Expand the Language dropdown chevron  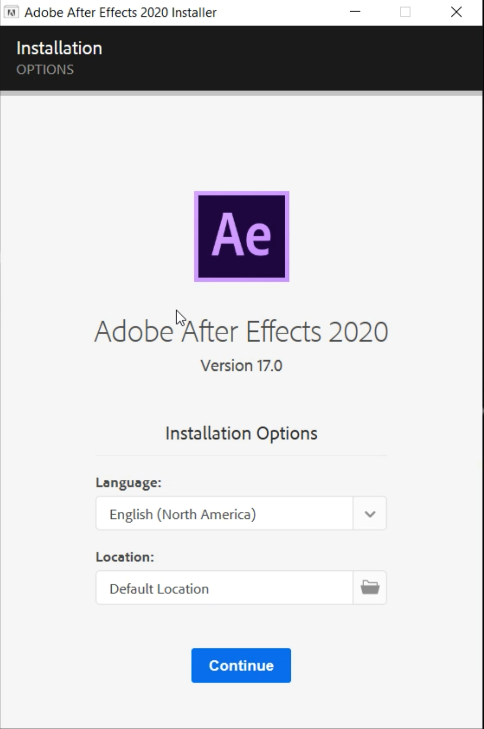pyautogui.click(x=370, y=513)
